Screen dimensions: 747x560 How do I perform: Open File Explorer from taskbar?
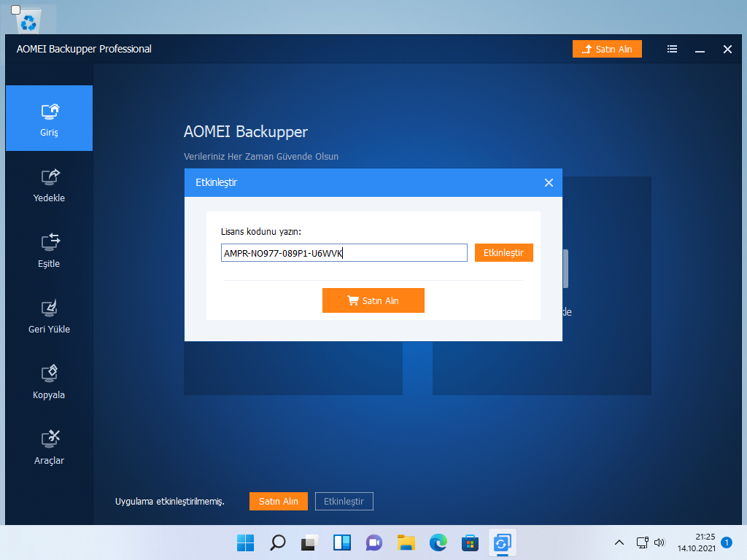click(406, 542)
